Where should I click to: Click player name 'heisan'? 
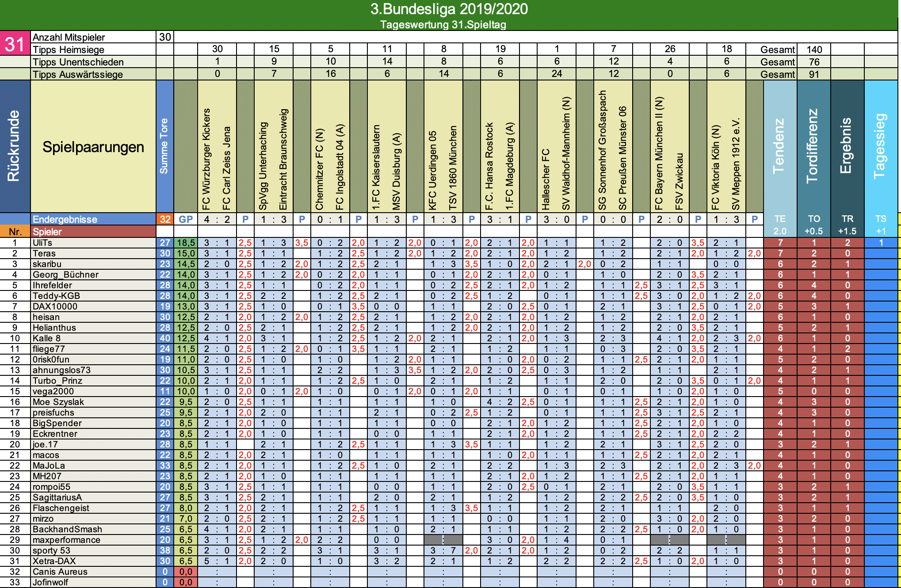[x=46, y=317]
